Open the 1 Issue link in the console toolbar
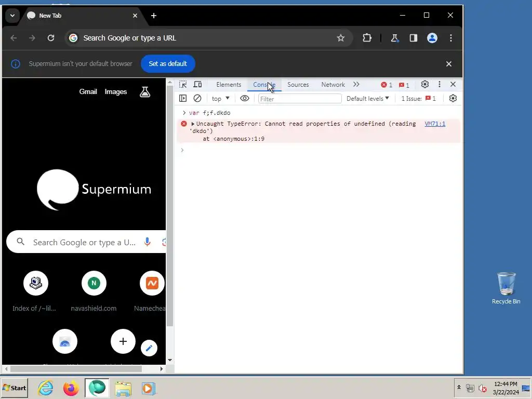The width and height of the screenshot is (532, 399). pyautogui.click(x=418, y=98)
